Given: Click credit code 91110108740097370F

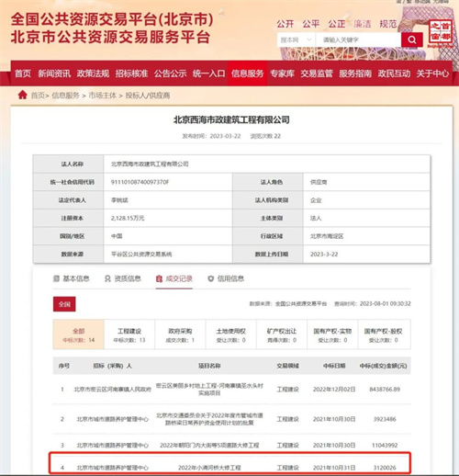Looking at the screenshot, I should [x=140, y=182].
